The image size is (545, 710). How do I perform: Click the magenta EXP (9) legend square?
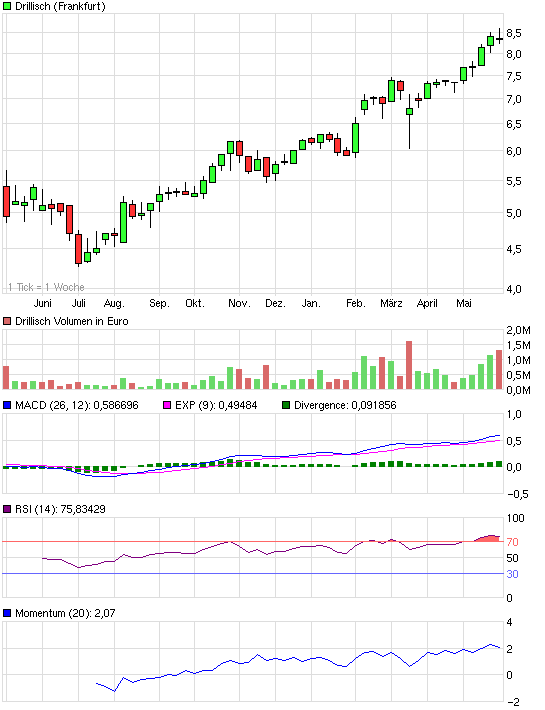167,405
